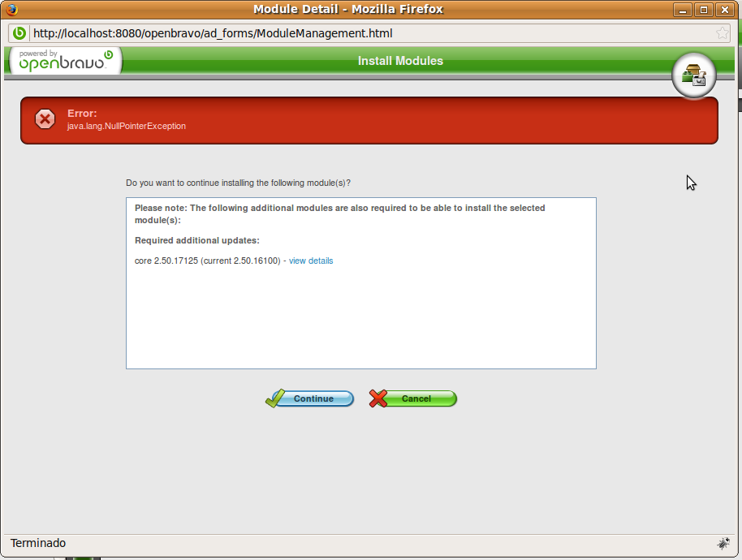
Task: Click the Openbravo logo
Action: [66, 61]
